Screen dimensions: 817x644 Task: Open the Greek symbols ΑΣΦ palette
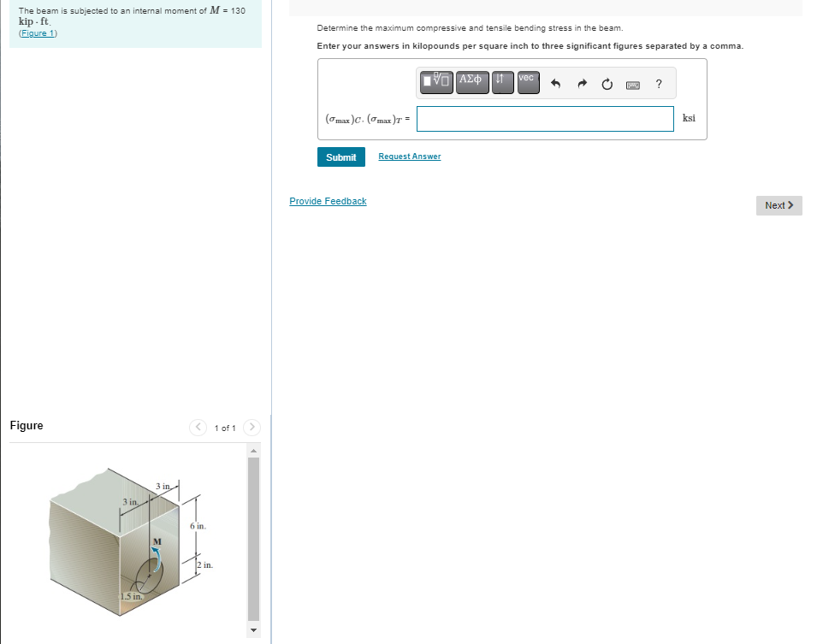coord(472,82)
